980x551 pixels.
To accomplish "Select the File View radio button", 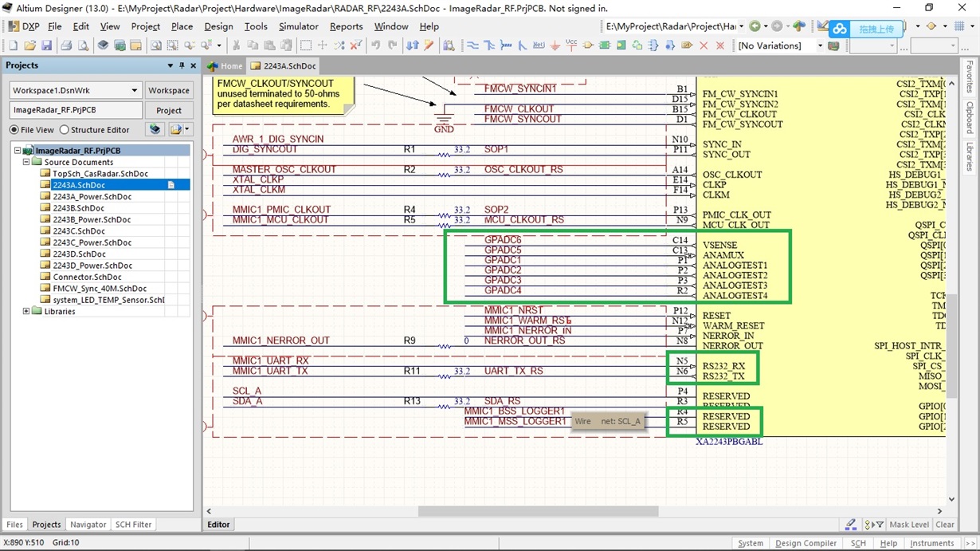I will pos(14,129).
